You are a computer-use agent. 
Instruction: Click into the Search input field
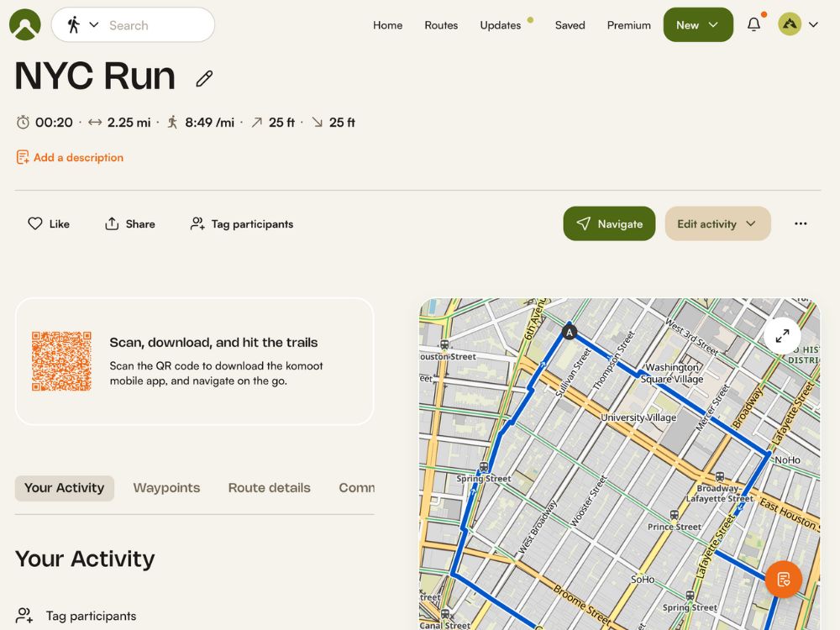(x=155, y=25)
